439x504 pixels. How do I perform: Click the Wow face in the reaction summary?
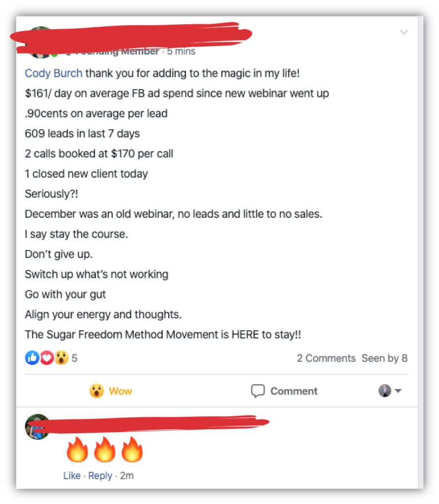[61, 358]
